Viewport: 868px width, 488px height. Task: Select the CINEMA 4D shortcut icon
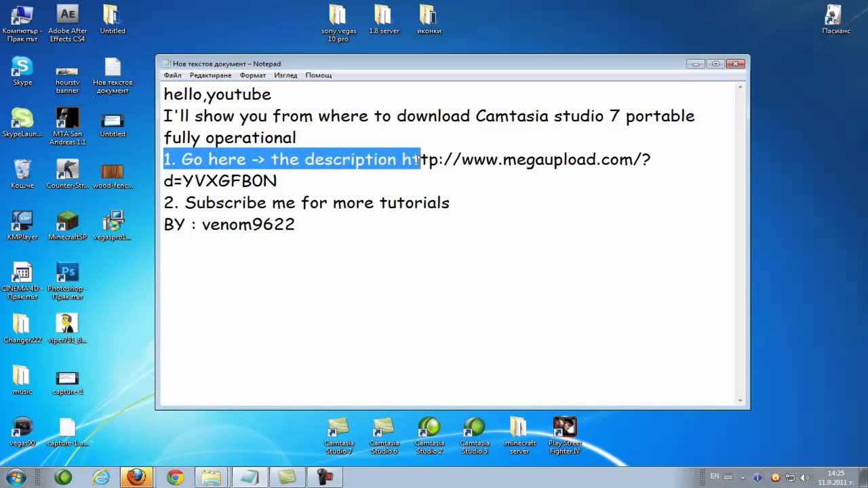pyautogui.click(x=22, y=281)
